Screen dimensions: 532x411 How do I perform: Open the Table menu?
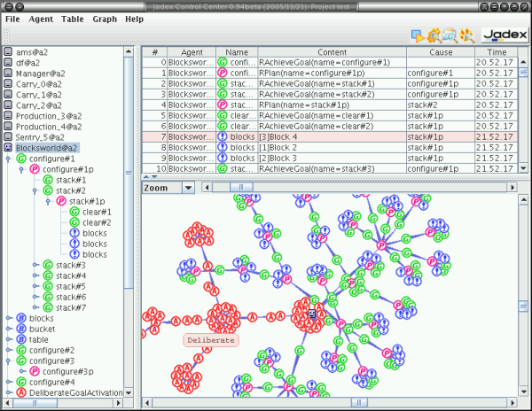(73, 19)
